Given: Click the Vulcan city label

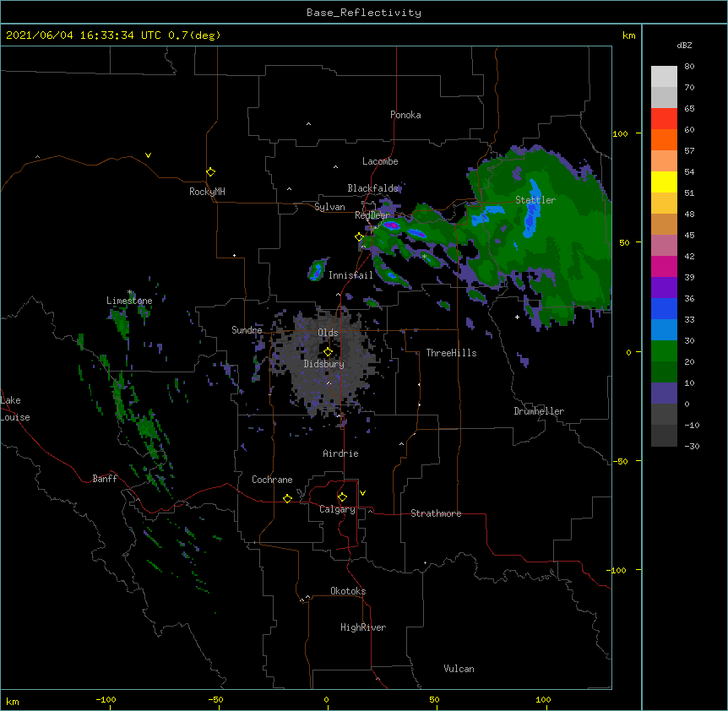Looking at the screenshot, I should click(459, 669).
